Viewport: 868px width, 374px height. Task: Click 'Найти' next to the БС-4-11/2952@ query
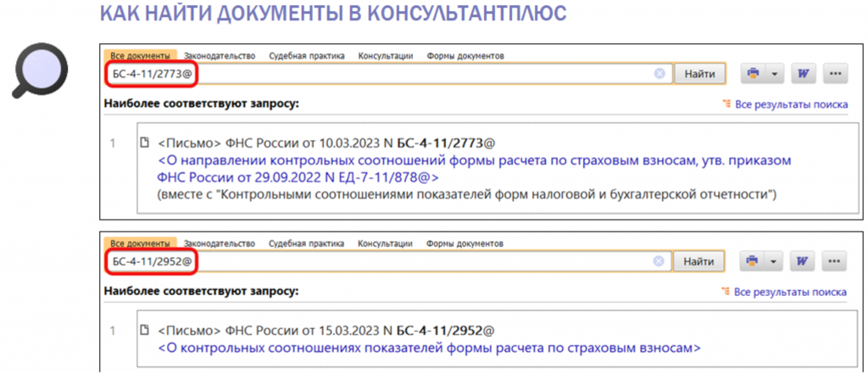pos(698,261)
